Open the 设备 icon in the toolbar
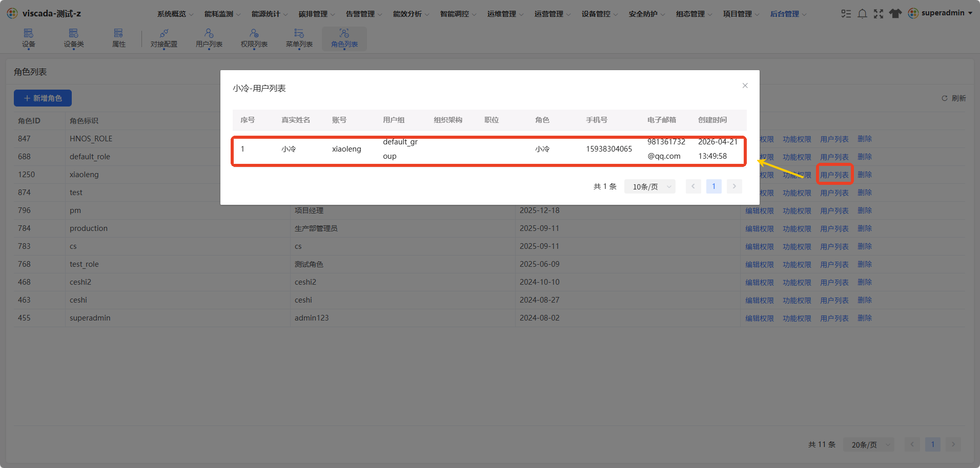980x468 pixels. [29, 38]
